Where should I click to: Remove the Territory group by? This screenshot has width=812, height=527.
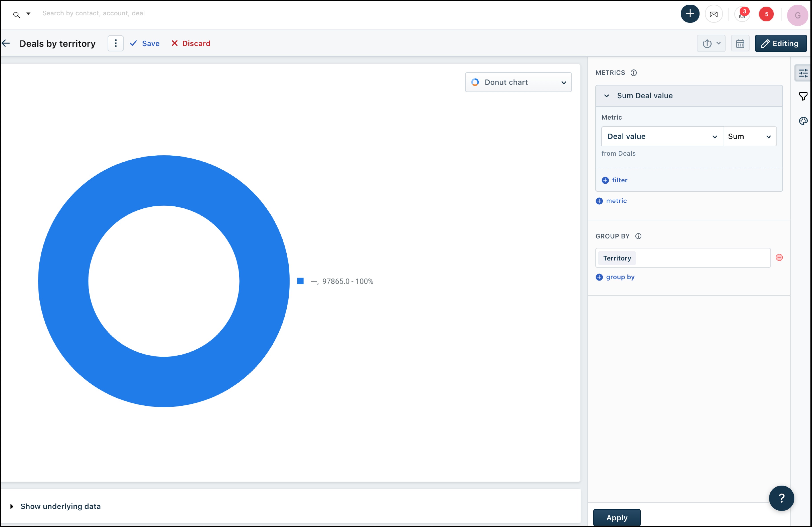tap(779, 258)
